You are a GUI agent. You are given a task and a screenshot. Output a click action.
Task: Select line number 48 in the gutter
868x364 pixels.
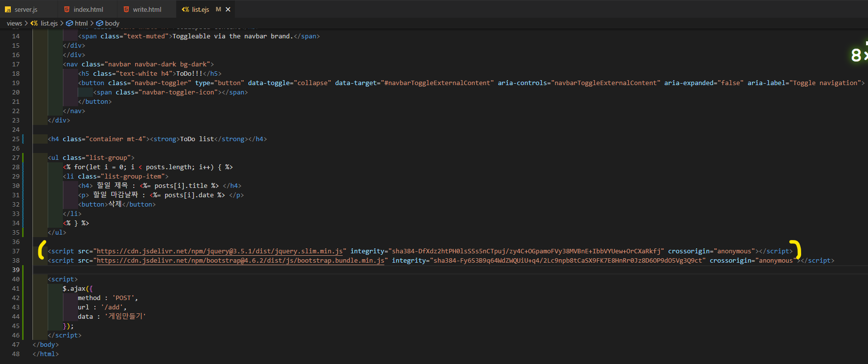click(16, 354)
